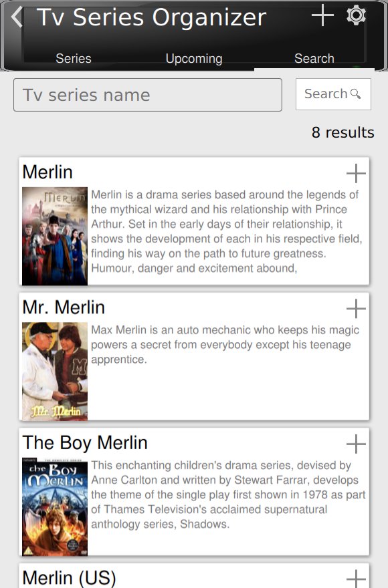Select the Search tab
The image size is (388, 588).
pos(314,59)
